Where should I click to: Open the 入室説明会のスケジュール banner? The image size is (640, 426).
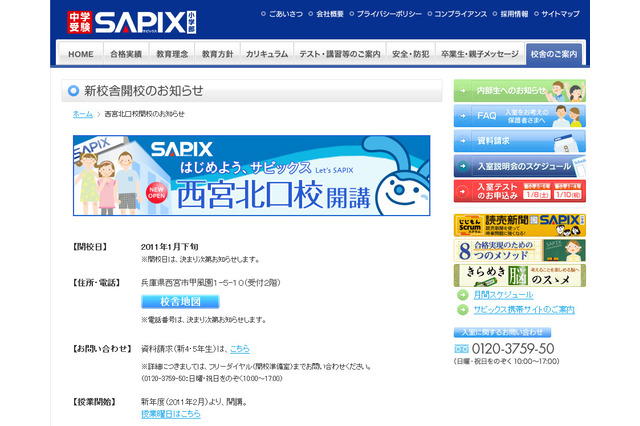click(520, 166)
